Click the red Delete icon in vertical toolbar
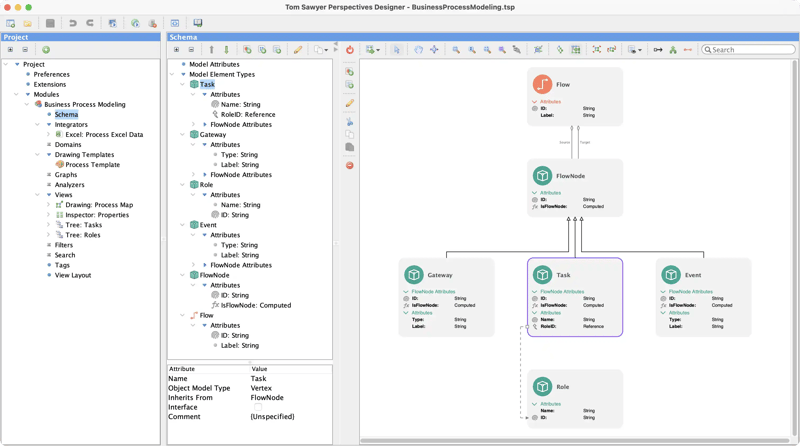 [x=349, y=165]
